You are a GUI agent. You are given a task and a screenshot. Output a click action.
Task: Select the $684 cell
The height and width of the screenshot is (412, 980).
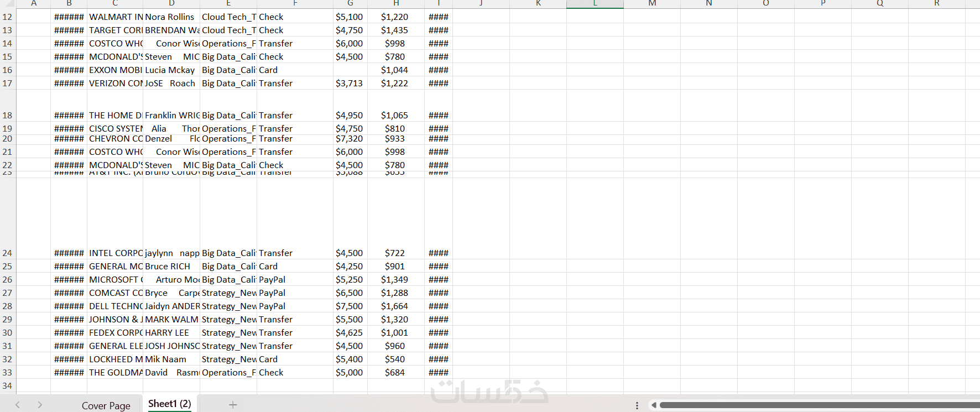click(396, 372)
